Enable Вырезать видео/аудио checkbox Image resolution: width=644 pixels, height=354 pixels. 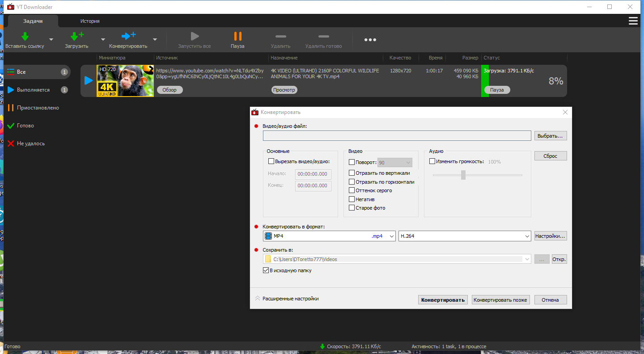click(x=271, y=161)
